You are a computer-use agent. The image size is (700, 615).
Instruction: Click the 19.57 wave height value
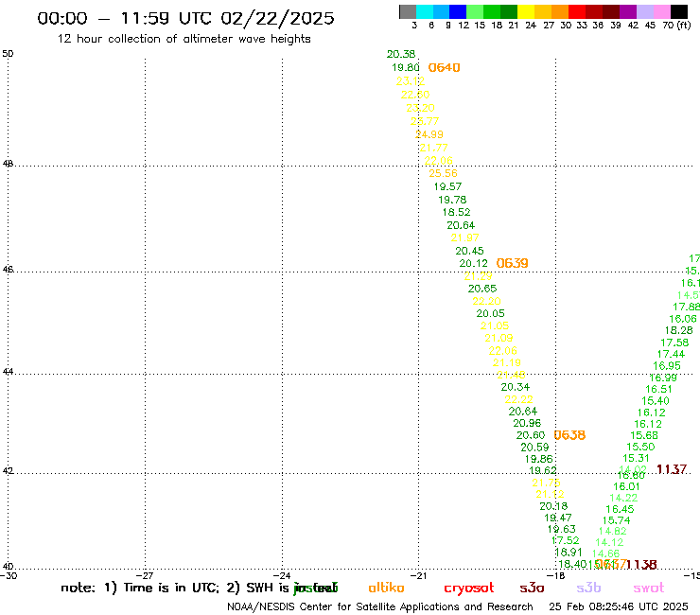coord(447,186)
